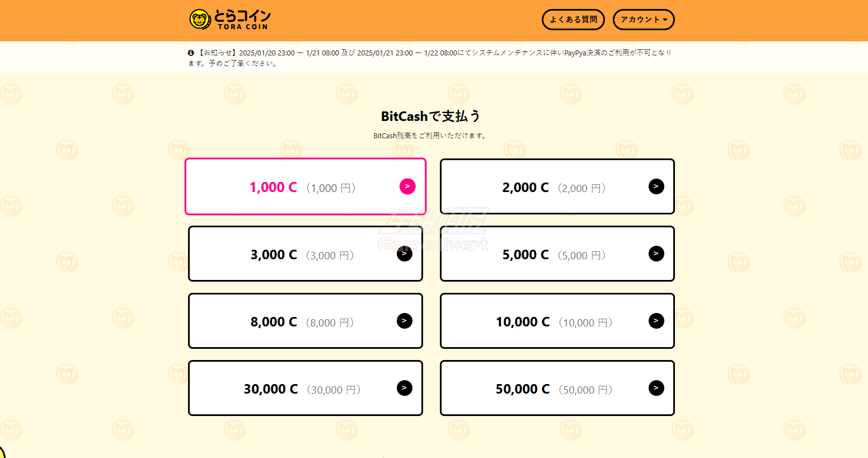The image size is (868, 458).
Task: Click the arrow icon for 10,000 C
Action: 656,321
